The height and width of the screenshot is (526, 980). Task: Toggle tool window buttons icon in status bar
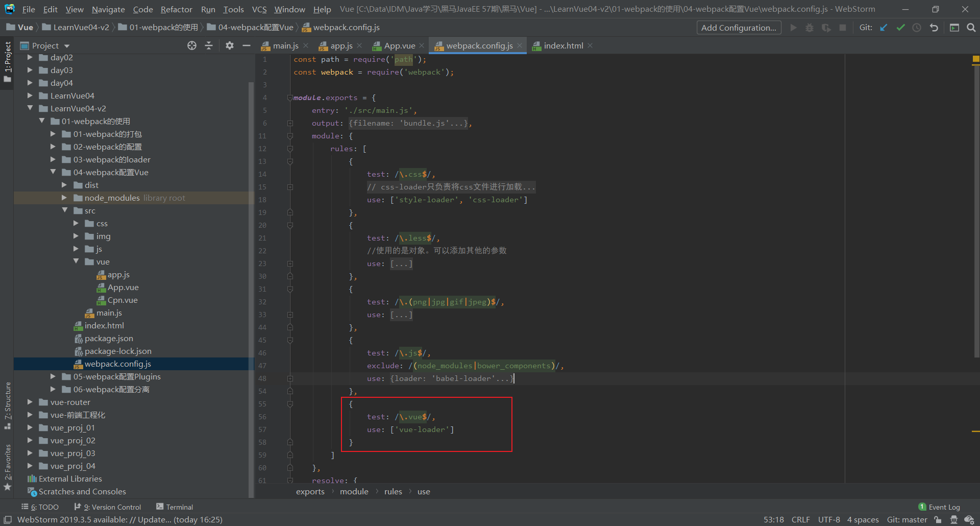click(8, 519)
